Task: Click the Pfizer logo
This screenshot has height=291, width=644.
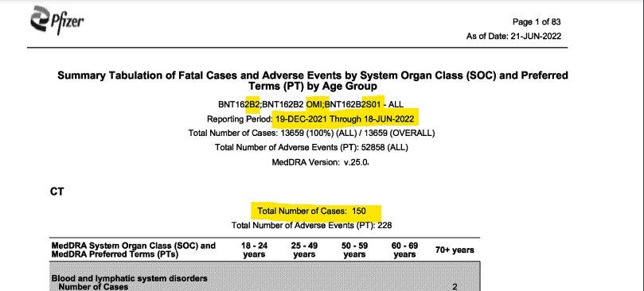Action: coord(57,20)
